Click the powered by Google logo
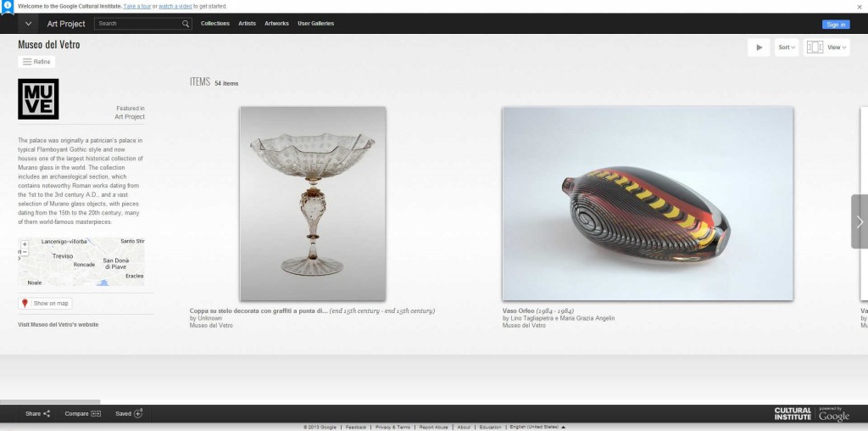 click(834, 414)
